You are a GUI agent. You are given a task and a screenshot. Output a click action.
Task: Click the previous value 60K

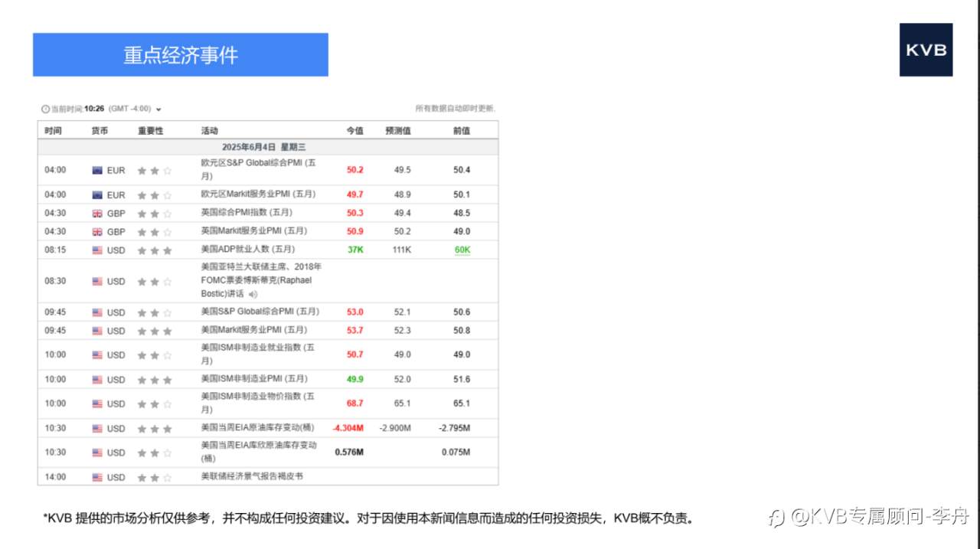coord(462,250)
